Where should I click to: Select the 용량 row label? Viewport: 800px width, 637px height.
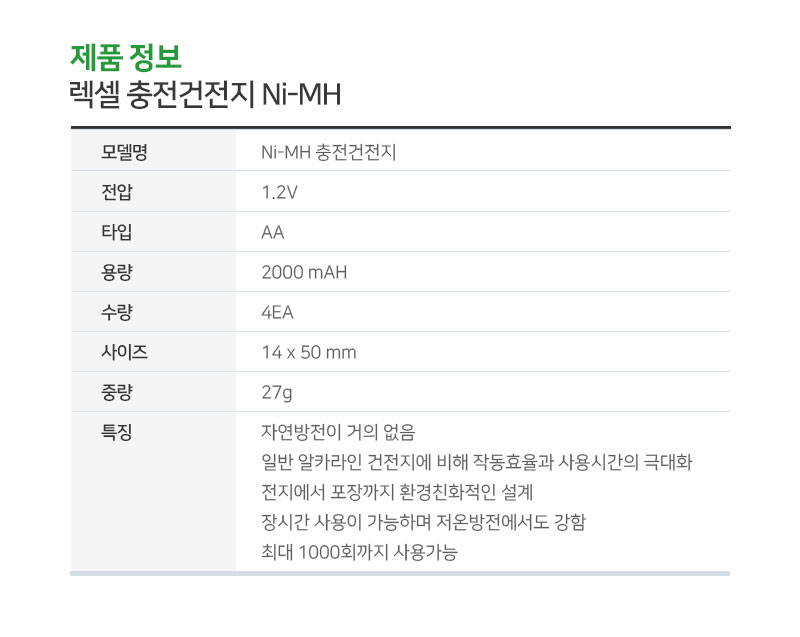(117, 272)
